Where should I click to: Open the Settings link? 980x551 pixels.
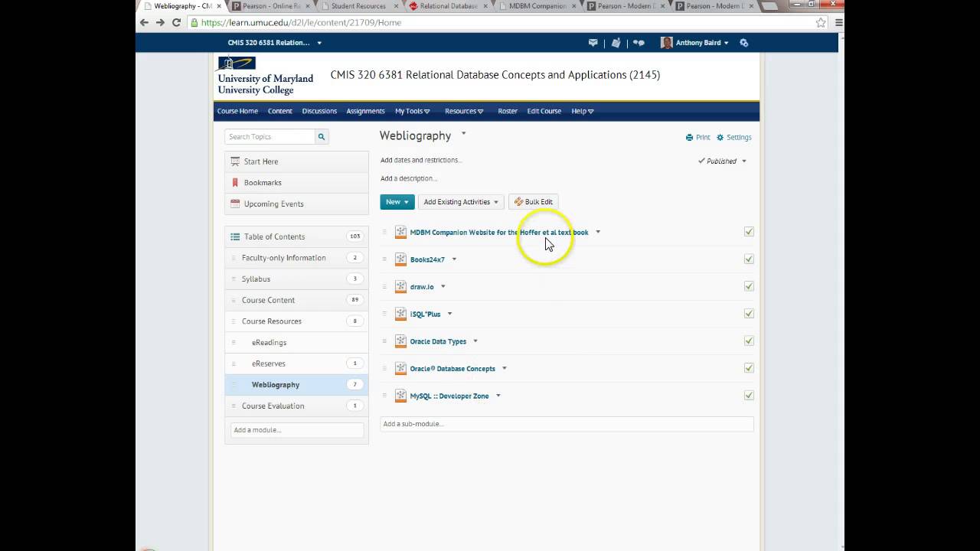pos(734,138)
